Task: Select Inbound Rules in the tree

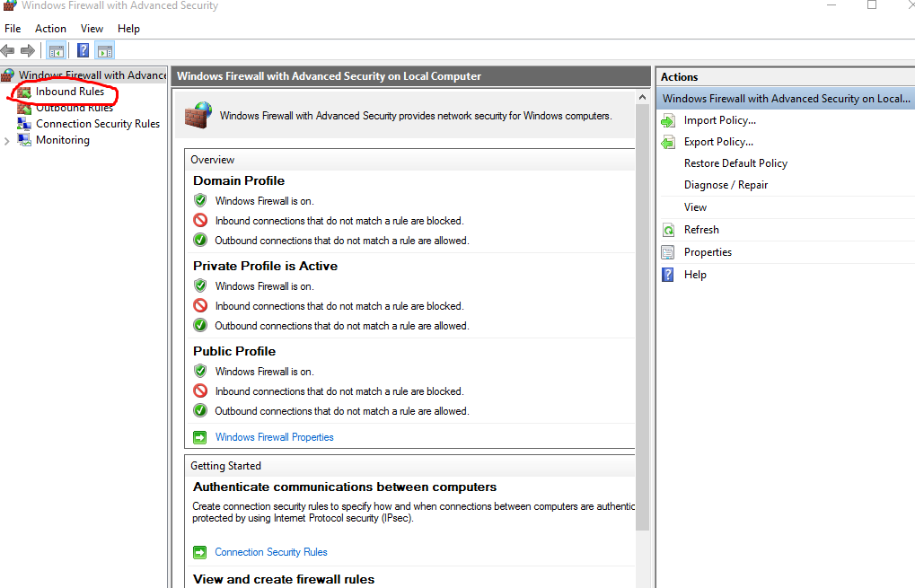Action: (x=70, y=92)
